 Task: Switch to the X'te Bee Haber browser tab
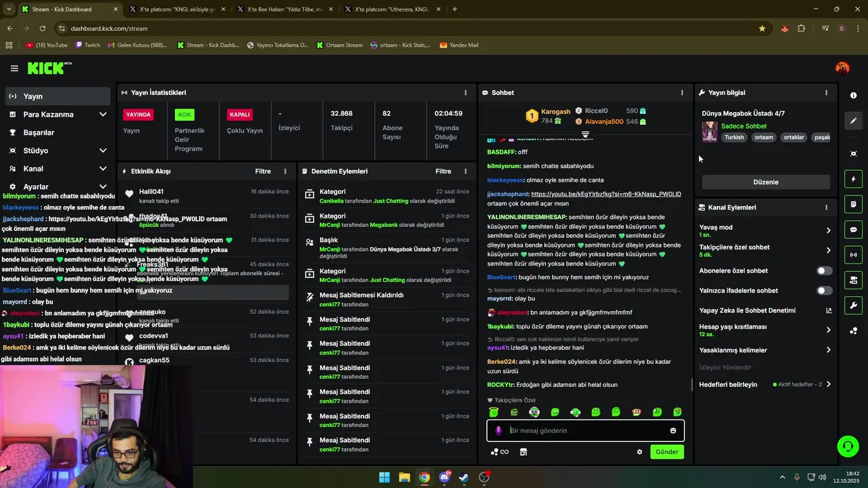[284, 9]
